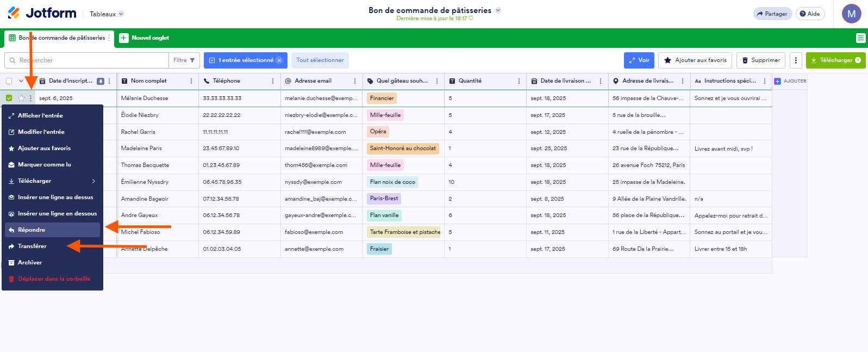The height and width of the screenshot is (352, 868).
Task: Click Tout sélectionner
Action: (320, 60)
